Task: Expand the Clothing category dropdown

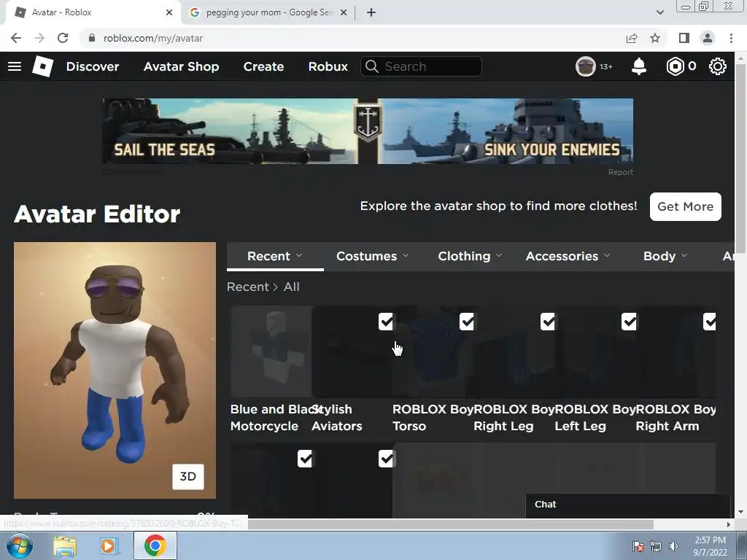Action: (x=470, y=256)
